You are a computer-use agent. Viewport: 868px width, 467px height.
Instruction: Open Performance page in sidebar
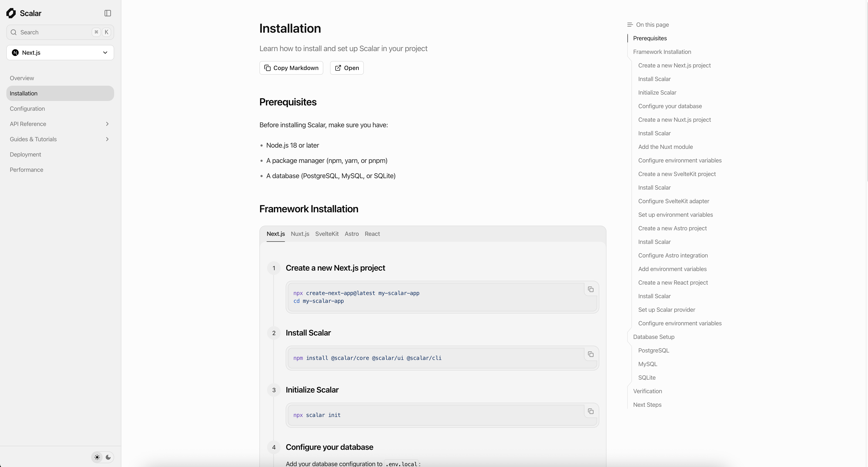pos(60,170)
